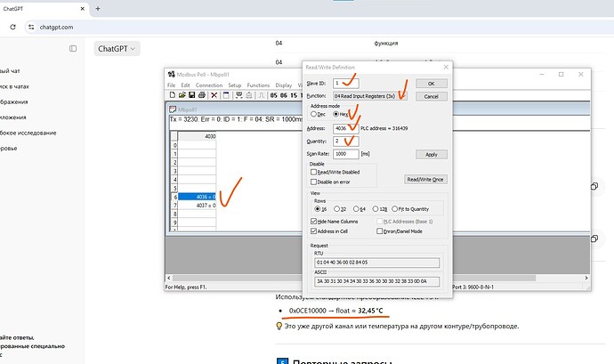The width and height of the screenshot is (614, 364).
Task: Open the Connection menu
Action: pos(209,85)
